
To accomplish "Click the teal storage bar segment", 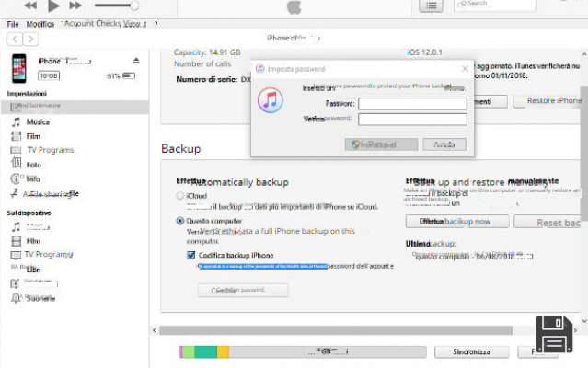I will (205, 351).
